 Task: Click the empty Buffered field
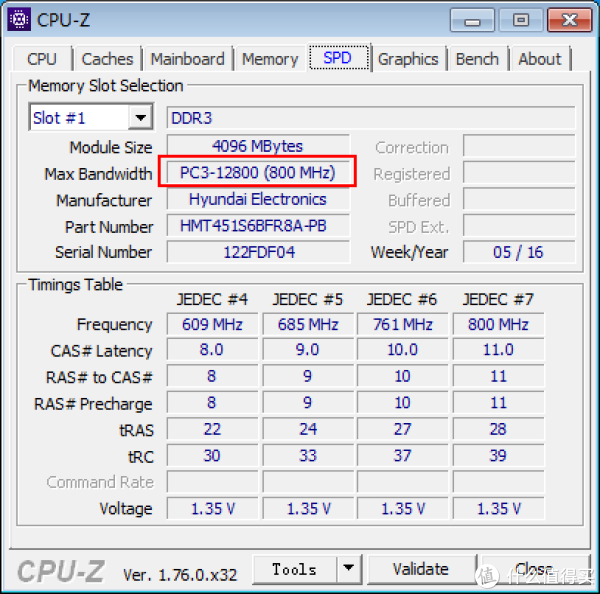[x=518, y=199]
